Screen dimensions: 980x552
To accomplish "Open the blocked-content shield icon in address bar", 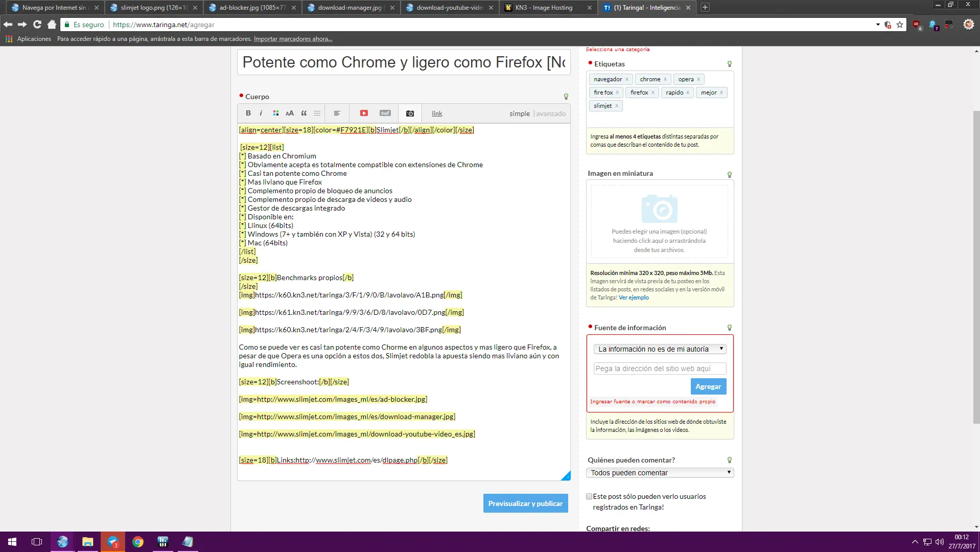I will [888, 25].
